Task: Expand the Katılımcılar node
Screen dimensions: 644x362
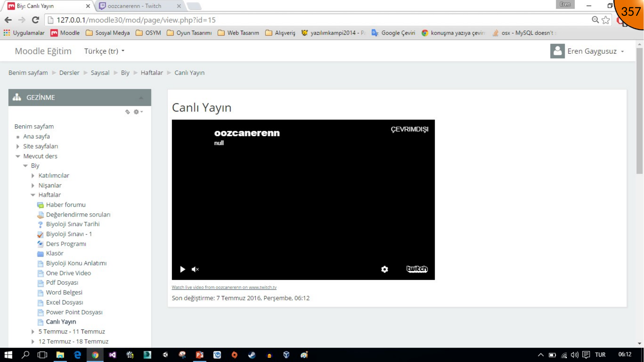Action: (x=33, y=176)
